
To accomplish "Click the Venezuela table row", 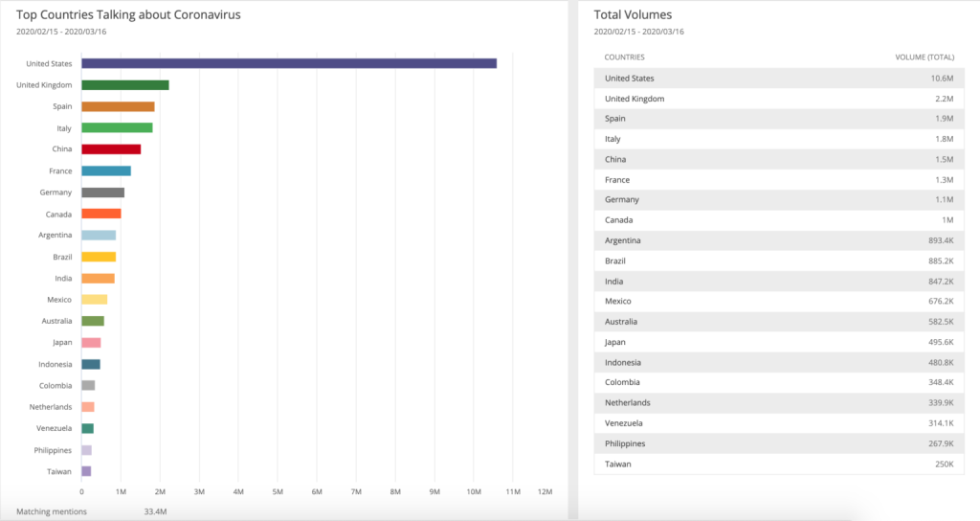I will click(x=779, y=422).
